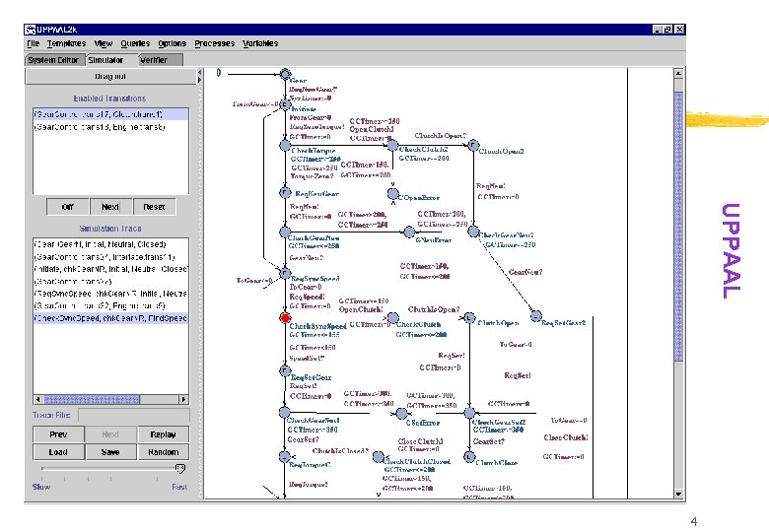Close the UPPAAL2k window

click(679, 30)
